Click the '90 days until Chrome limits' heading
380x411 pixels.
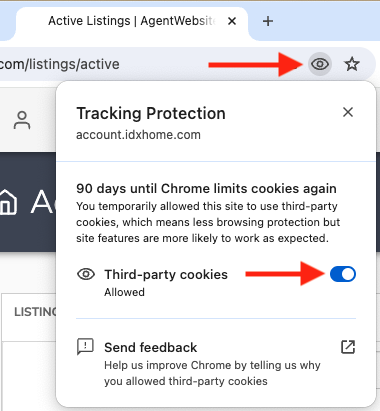(x=206, y=188)
